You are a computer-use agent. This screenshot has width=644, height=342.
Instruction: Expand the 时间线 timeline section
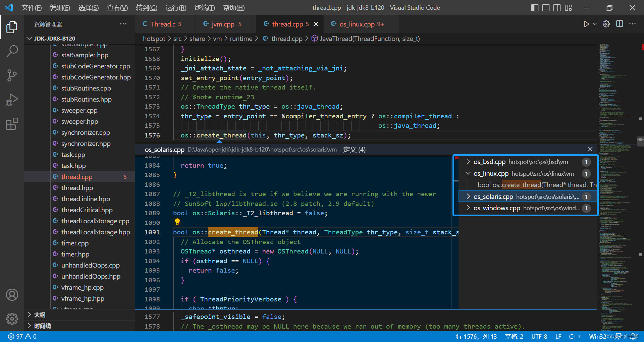pyautogui.click(x=79, y=326)
